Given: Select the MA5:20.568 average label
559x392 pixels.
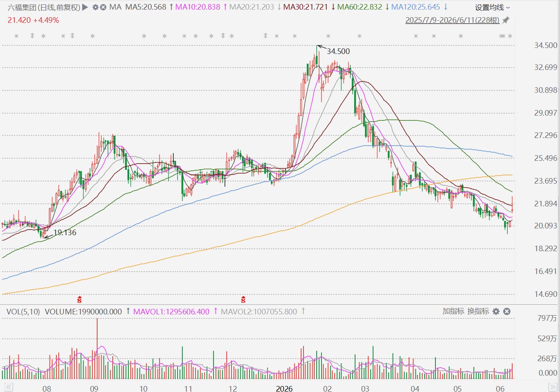Looking at the screenshot, I should point(146,7).
